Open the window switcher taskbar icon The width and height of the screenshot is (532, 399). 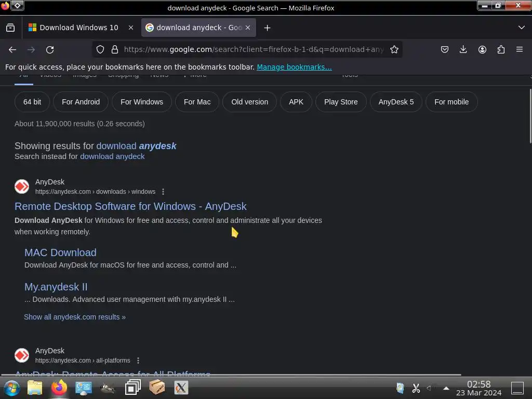tap(132, 388)
